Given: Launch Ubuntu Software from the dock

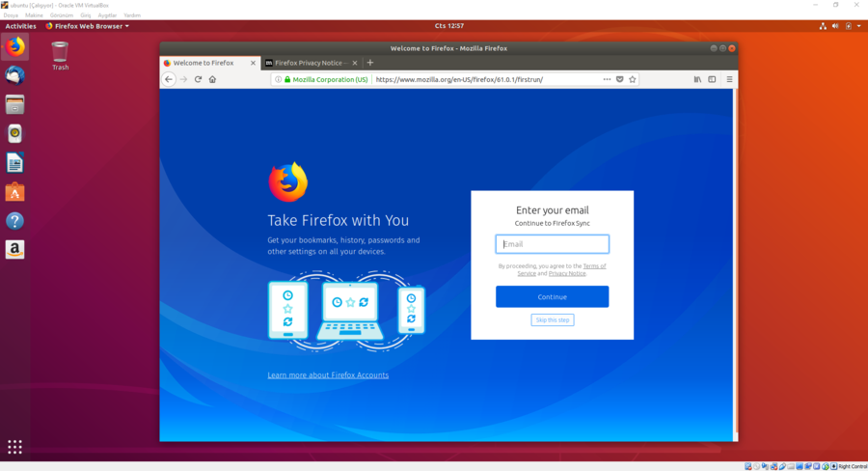Looking at the screenshot, I should click(x=14, y=192).
